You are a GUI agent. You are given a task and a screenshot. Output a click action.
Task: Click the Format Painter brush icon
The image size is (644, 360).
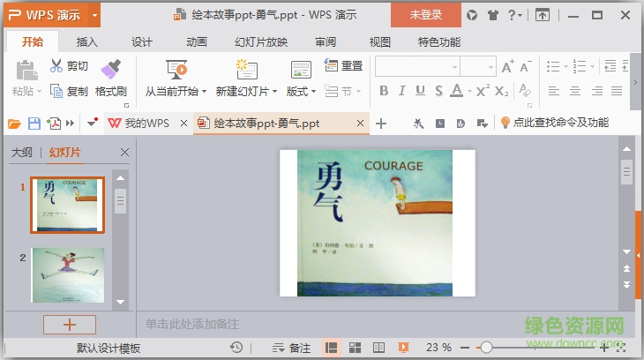tap(110, 69)
